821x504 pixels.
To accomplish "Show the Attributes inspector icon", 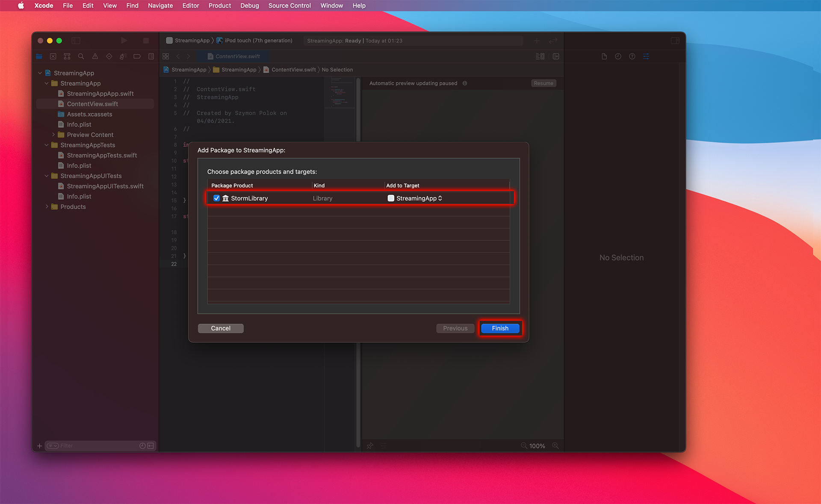I will point(646,56).
